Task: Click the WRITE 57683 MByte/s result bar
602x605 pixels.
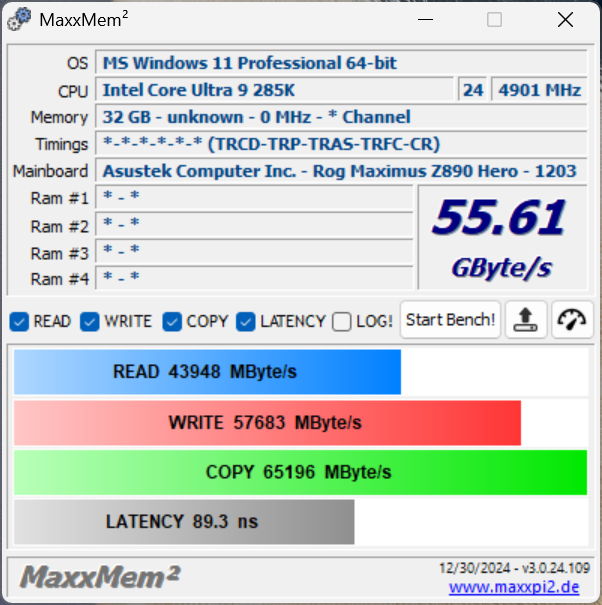Action: click(267, 423)
